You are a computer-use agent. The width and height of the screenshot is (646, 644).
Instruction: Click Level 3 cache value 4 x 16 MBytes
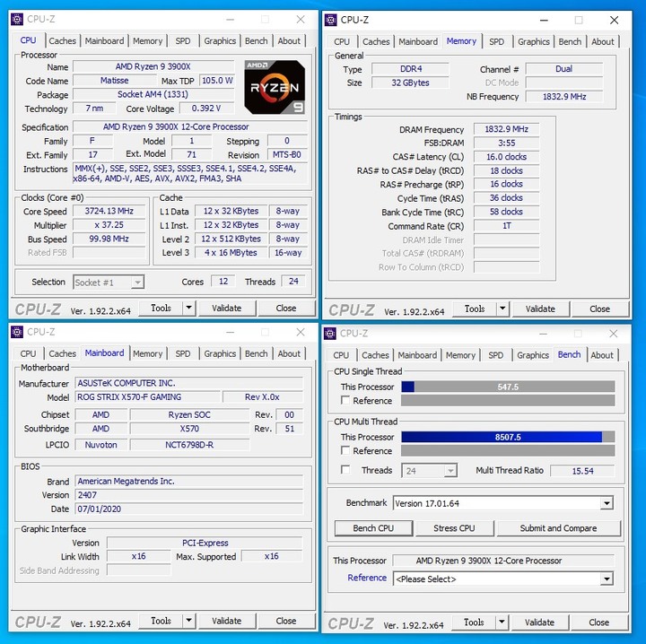231,252
